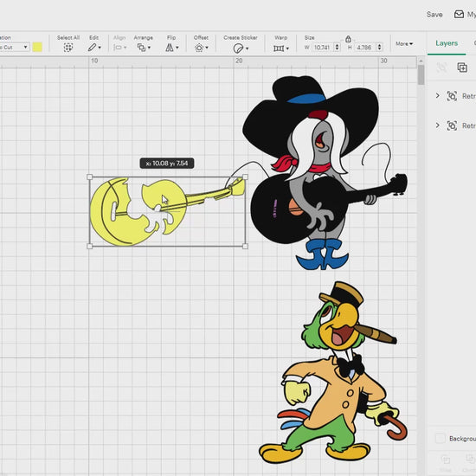
Task: Click the Arrange tool icon
Action: (141, 48)
